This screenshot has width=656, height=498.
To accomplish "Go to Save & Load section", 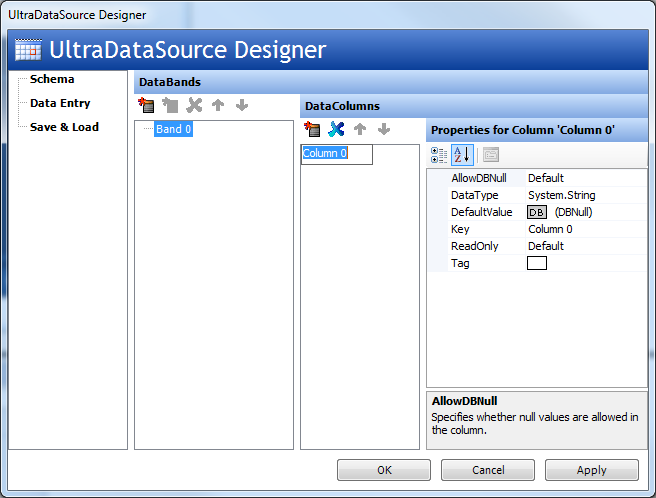I will [x=64, y=127].
